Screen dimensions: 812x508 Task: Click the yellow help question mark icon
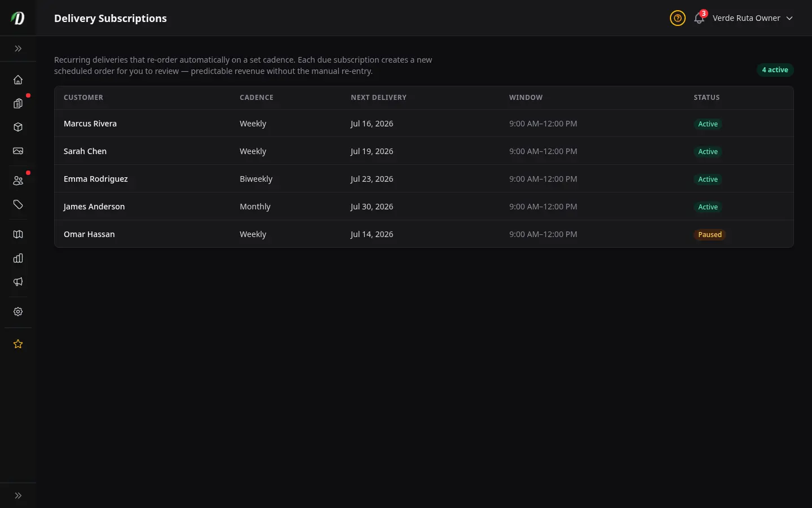(678, 18)
